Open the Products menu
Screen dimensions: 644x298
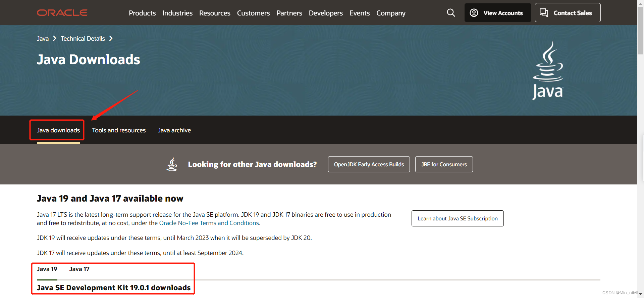click(x=142, y=13)
